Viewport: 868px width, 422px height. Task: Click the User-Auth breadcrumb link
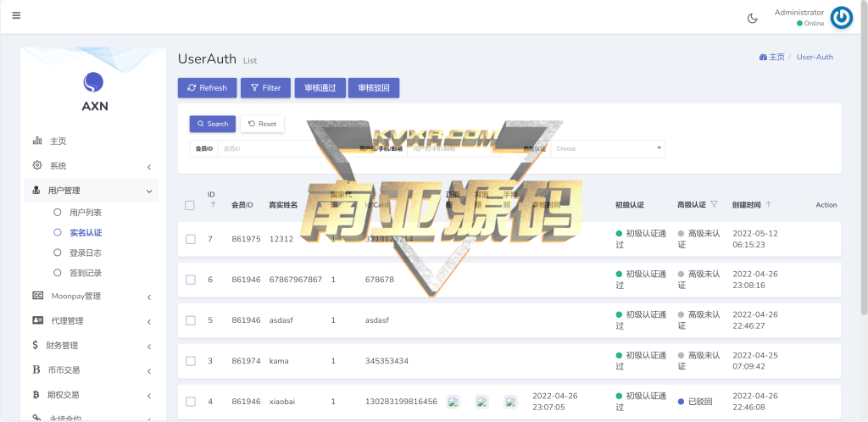[815, 57]
